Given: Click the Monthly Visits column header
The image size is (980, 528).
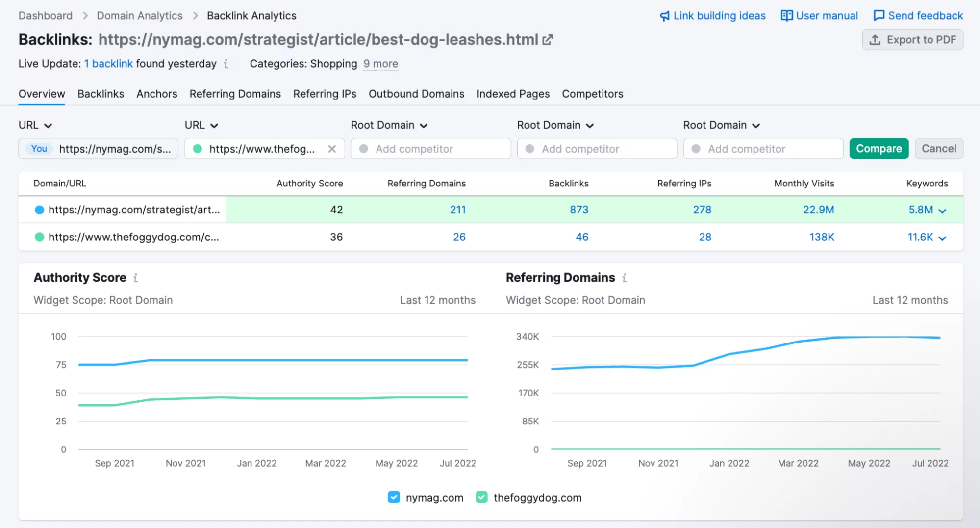Looking at the screenshot, I should click(804, 184).
